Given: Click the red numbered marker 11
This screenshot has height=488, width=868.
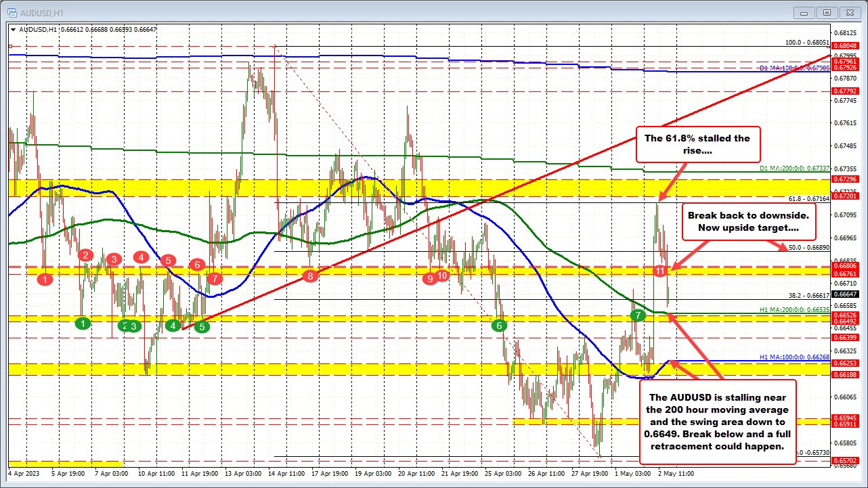Looking at the screenshot, I should (x=661, y=270).
